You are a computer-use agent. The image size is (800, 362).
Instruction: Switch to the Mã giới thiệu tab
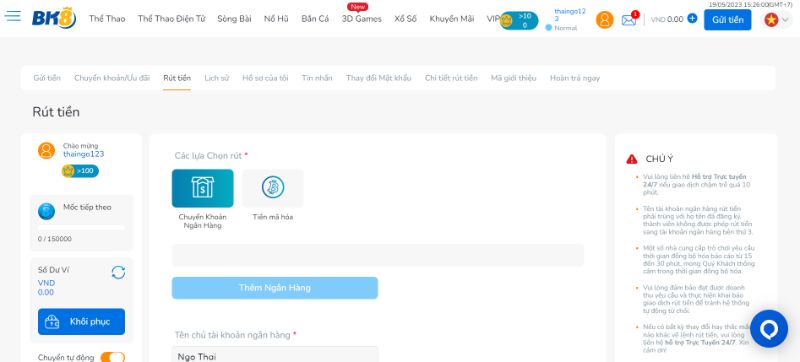(514, 78)
